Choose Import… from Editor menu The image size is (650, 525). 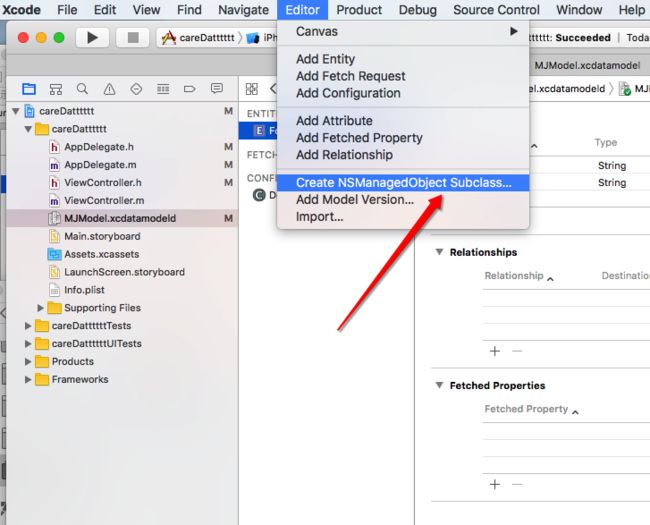(403, 216)
